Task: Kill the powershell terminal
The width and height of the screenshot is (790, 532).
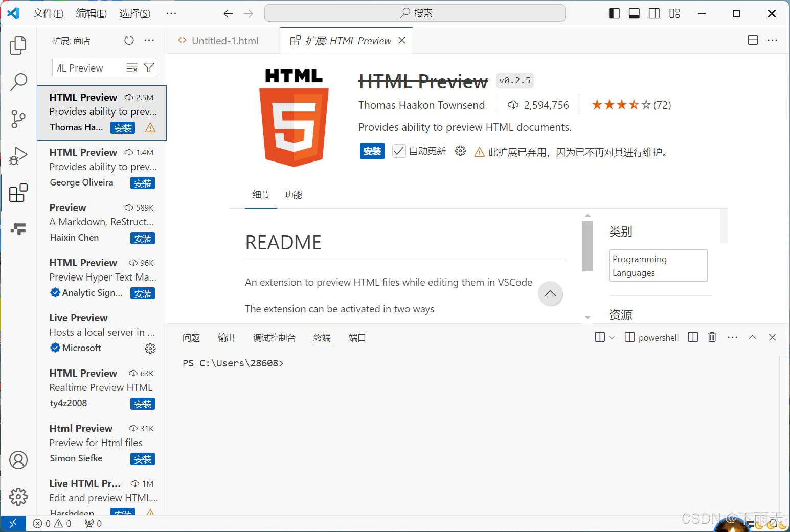Action: [x=712, y=337]
